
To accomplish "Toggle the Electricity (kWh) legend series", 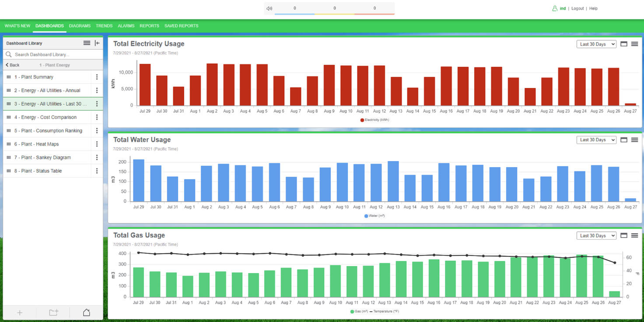I will point(374,120).
